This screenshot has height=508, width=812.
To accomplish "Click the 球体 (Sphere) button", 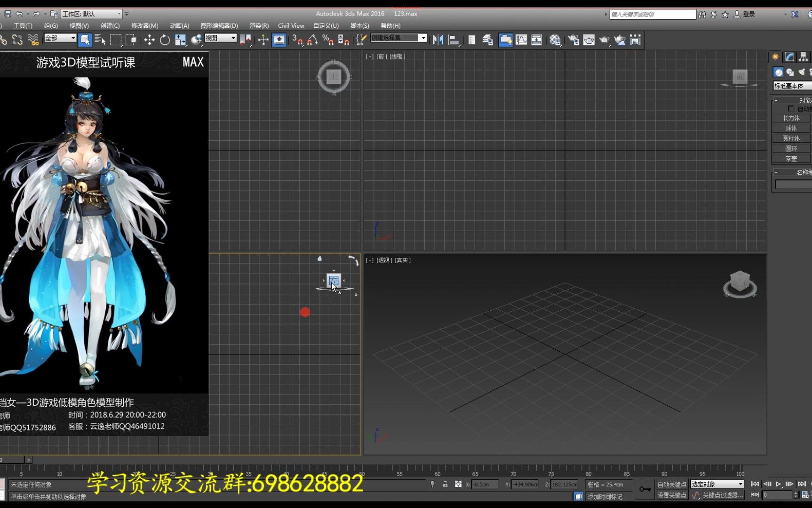I will pos(791,128).
